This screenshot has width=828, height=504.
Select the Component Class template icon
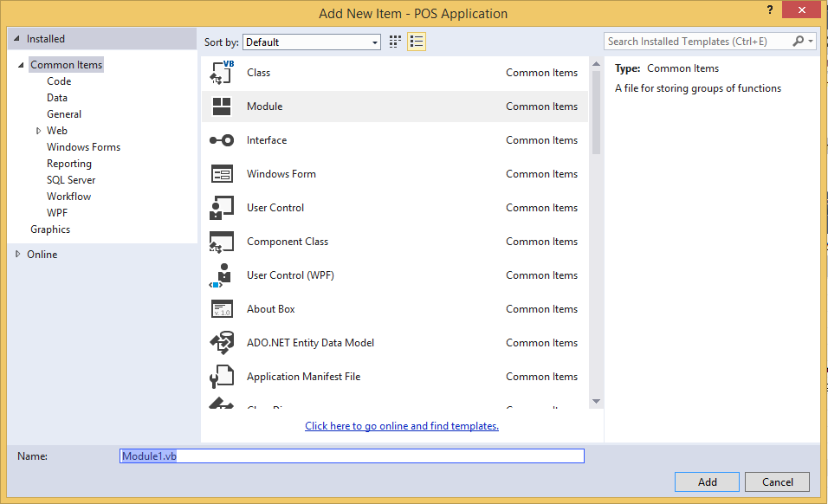(222, 242)
